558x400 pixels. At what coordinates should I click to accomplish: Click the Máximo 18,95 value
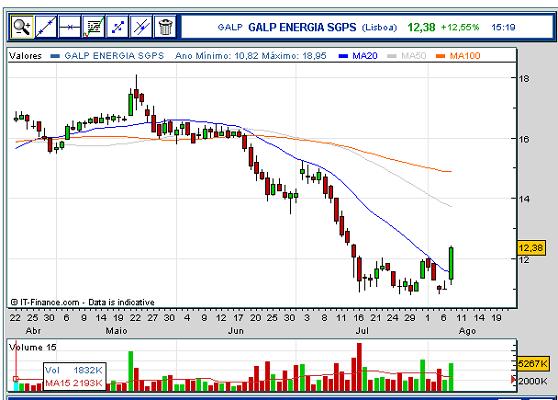point(294,56)
